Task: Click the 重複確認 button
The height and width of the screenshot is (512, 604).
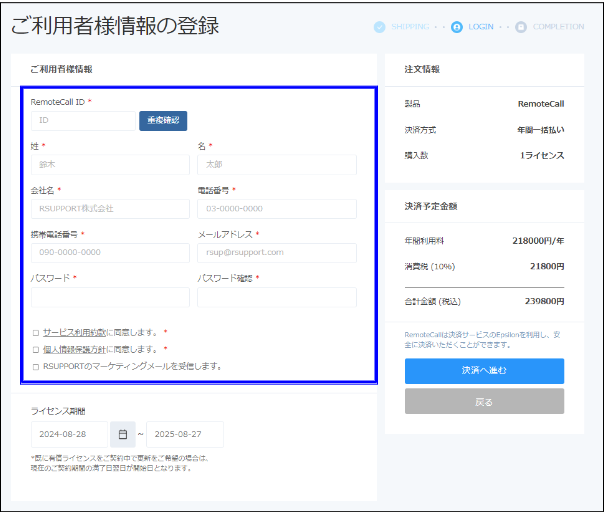Action: pos(163,121)
